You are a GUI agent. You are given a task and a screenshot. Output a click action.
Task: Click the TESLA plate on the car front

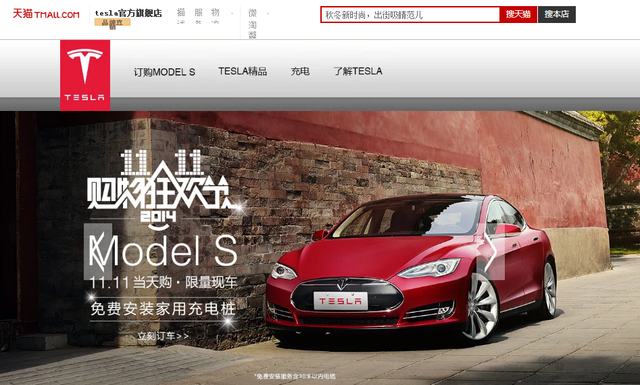(x=340, y=300)
